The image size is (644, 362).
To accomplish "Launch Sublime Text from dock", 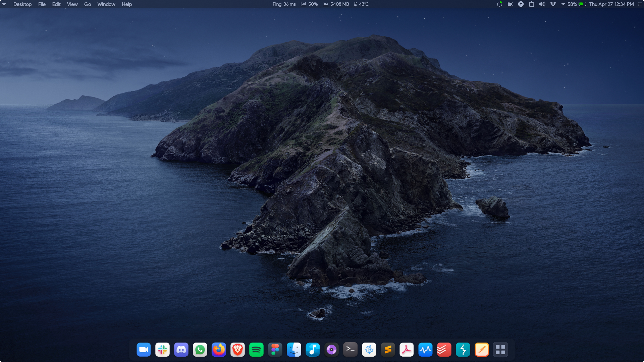I will click(x=388, y=350).
